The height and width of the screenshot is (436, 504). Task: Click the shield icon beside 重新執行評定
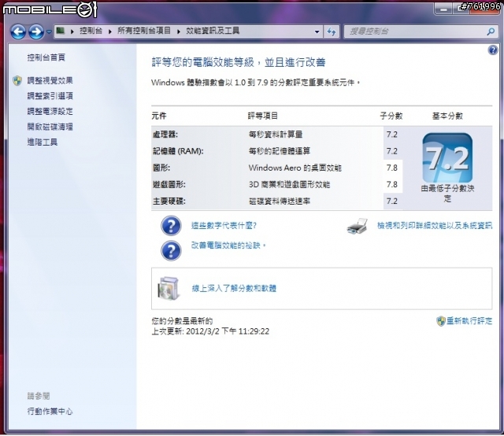440,321
